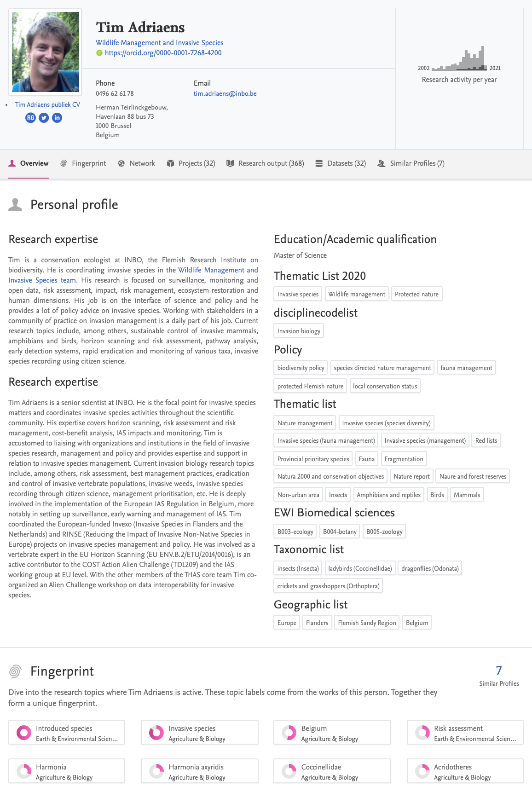532x798 pixels.
Task: Click the Projects cube icon
Action: 170,163
